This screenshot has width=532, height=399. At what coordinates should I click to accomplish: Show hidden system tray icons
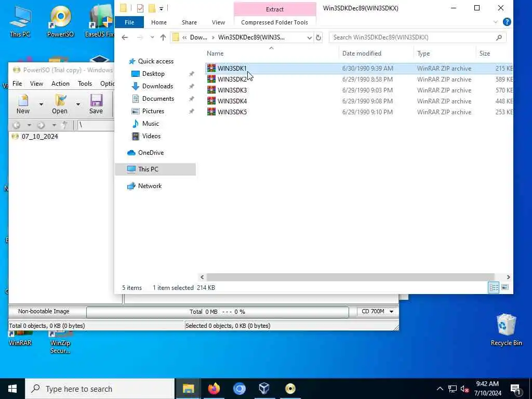pyautogui.click(x=440, y=389)
